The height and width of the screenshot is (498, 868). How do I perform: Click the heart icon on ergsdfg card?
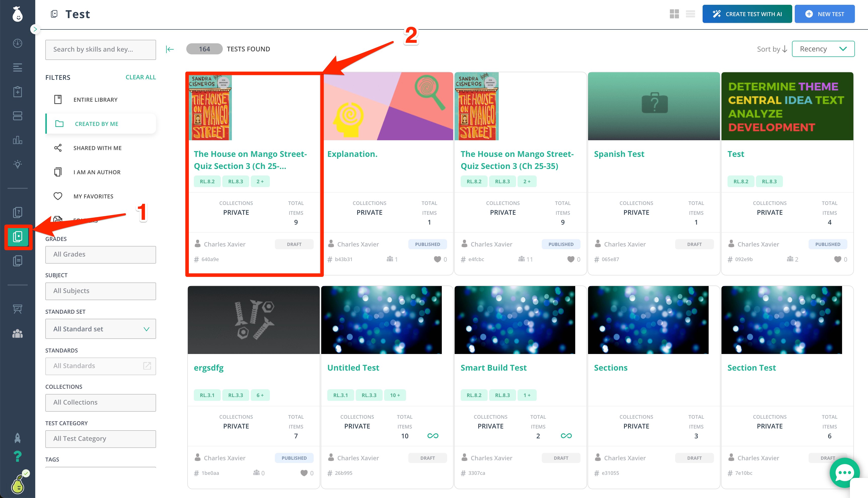[x=304, y=473]
